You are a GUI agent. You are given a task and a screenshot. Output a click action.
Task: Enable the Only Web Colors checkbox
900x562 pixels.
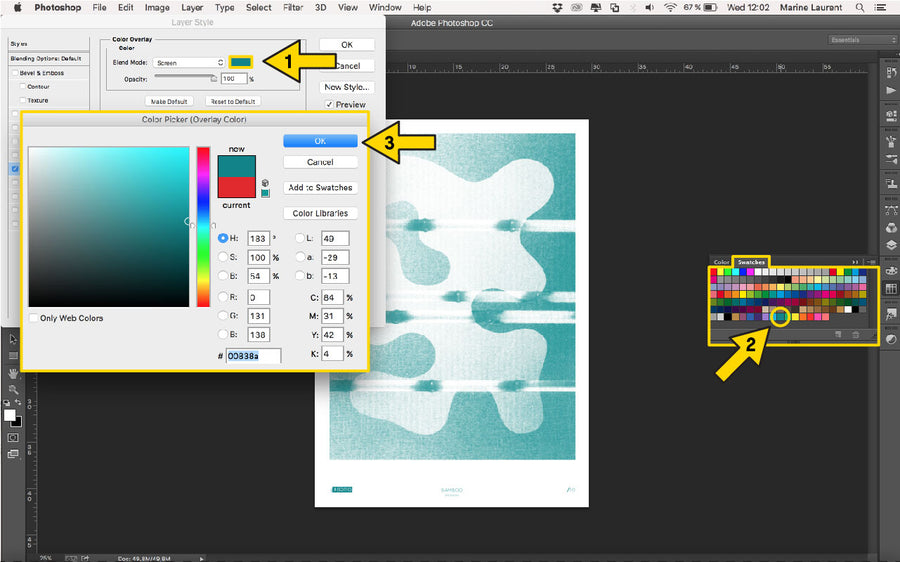(x=35, y=318)
